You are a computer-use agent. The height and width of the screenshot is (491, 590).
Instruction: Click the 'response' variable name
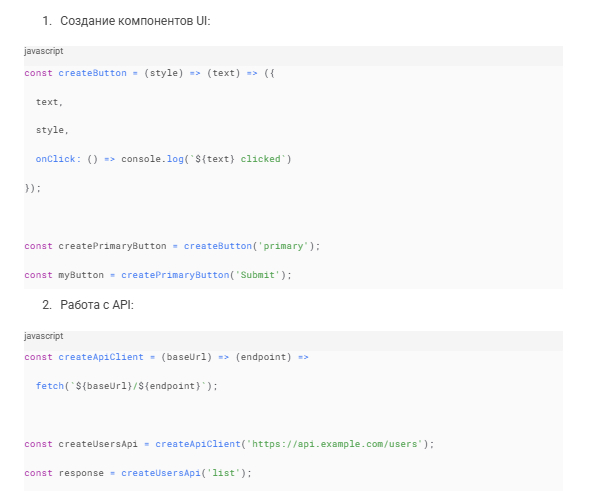(81, 473)
